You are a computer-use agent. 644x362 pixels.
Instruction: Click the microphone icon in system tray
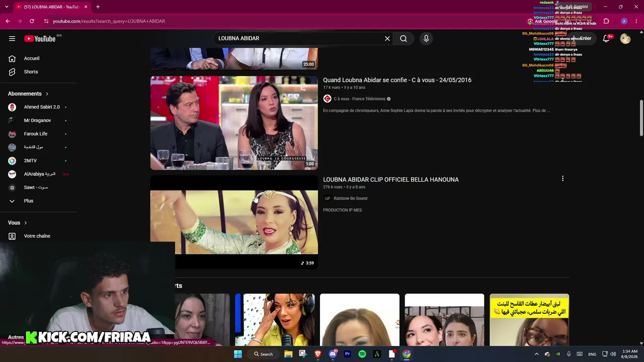[x=569, y=354]
